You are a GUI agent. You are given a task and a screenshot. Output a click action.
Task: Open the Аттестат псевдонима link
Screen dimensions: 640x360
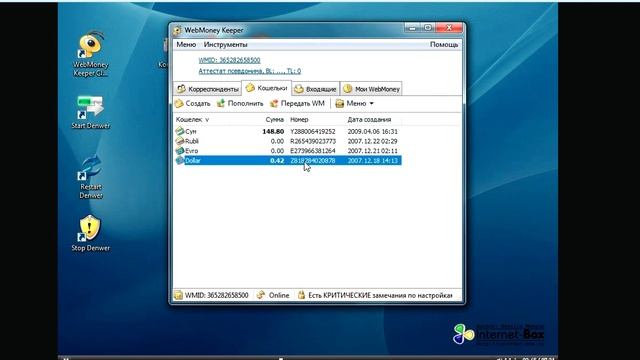[x=249, y=71]
